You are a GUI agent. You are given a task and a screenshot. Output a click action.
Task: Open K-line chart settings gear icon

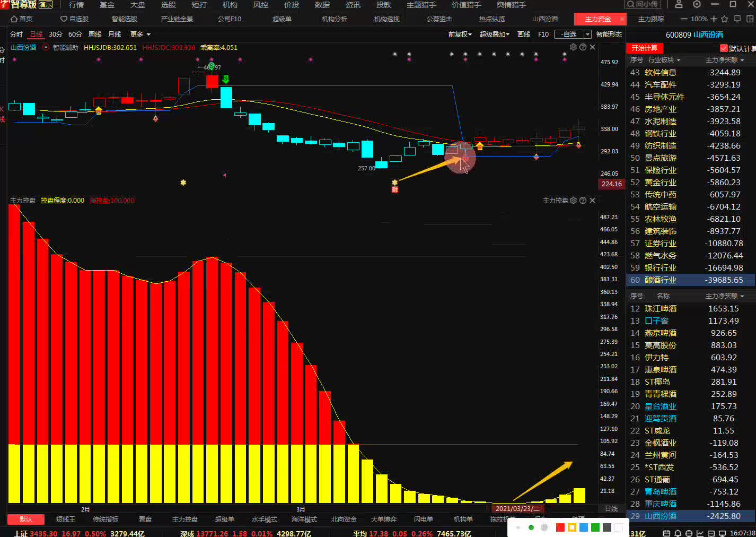click(573, 47)
